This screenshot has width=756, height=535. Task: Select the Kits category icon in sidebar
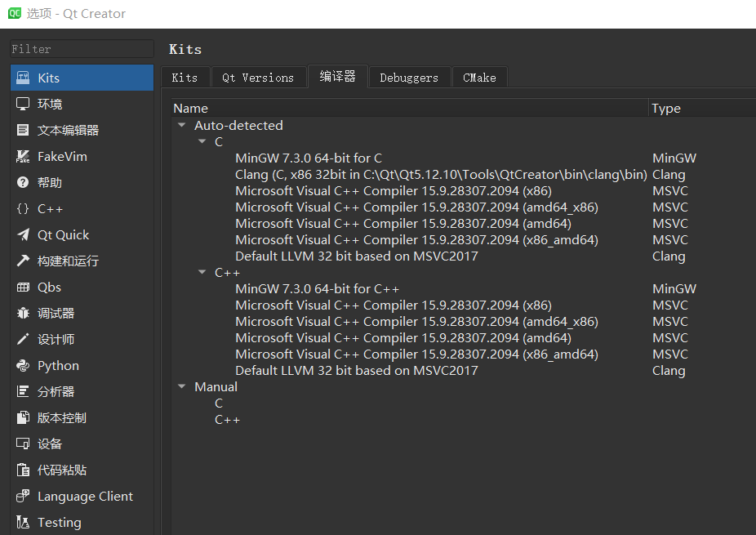23,78
